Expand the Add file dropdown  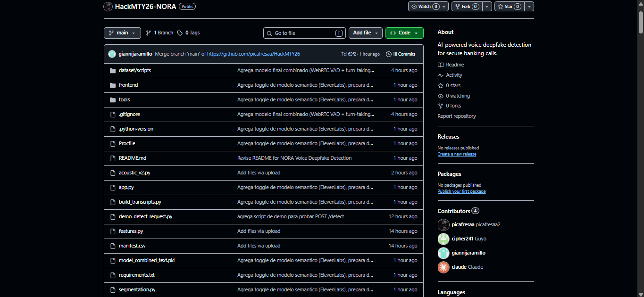[x=366, y=33]
